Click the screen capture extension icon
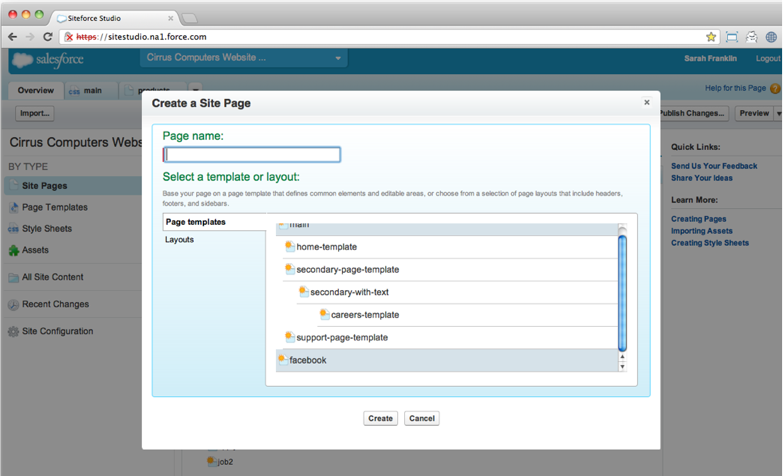Viewport: 783px width, 476px height. tap(732, 36)
